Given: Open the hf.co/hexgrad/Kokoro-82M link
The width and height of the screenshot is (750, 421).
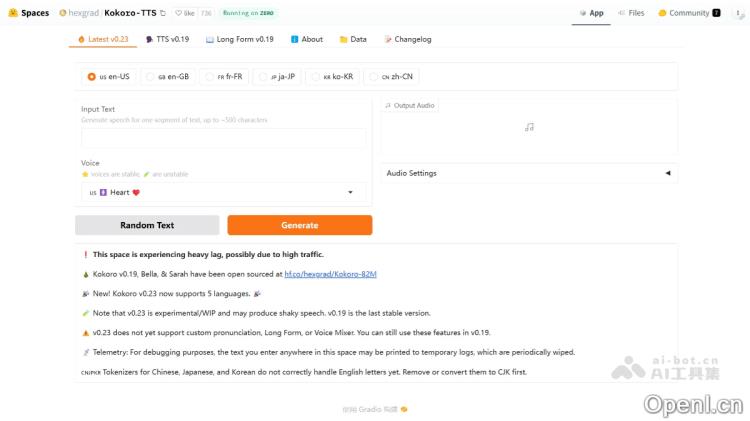Looking at the screenshot, I should (330, 273).
